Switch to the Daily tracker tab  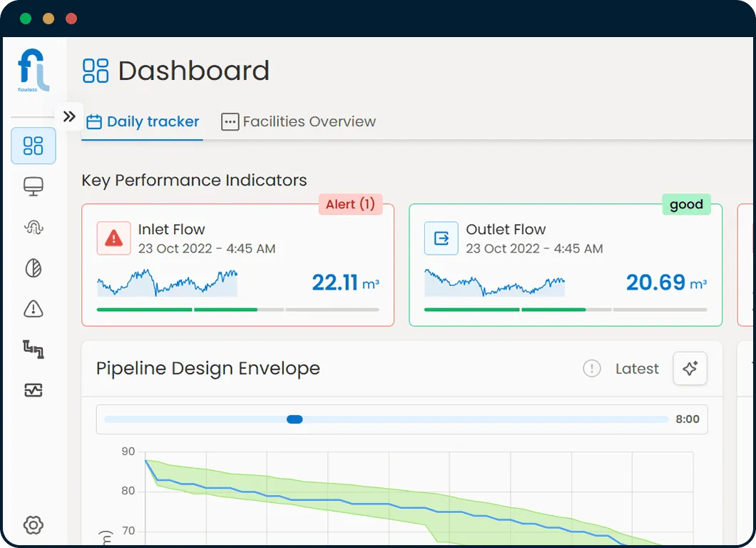143,122
